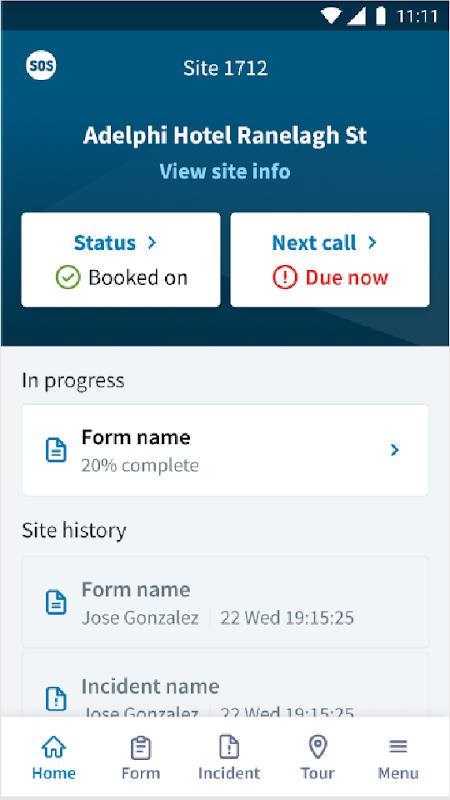Click the red Due now alert icon
The image size is (450, 800).
[285, 278]
